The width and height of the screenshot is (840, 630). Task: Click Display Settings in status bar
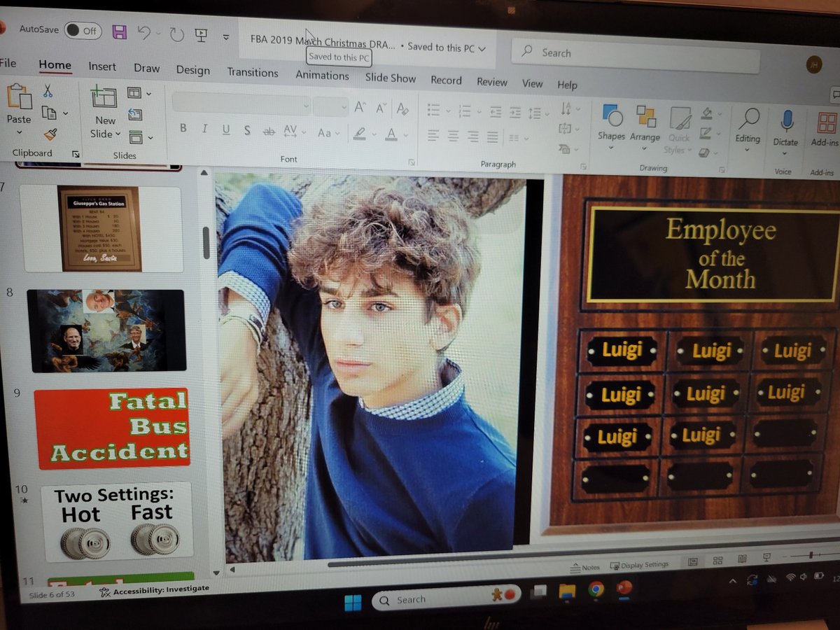click(x=640, y=564)
